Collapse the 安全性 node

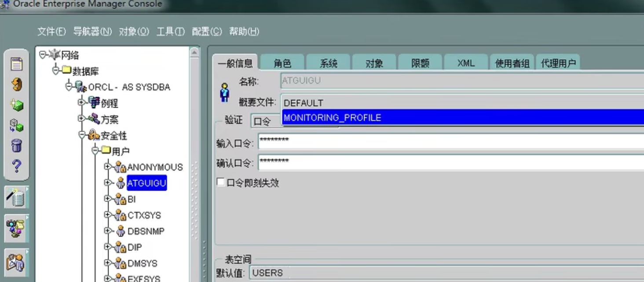coord(82,134)
